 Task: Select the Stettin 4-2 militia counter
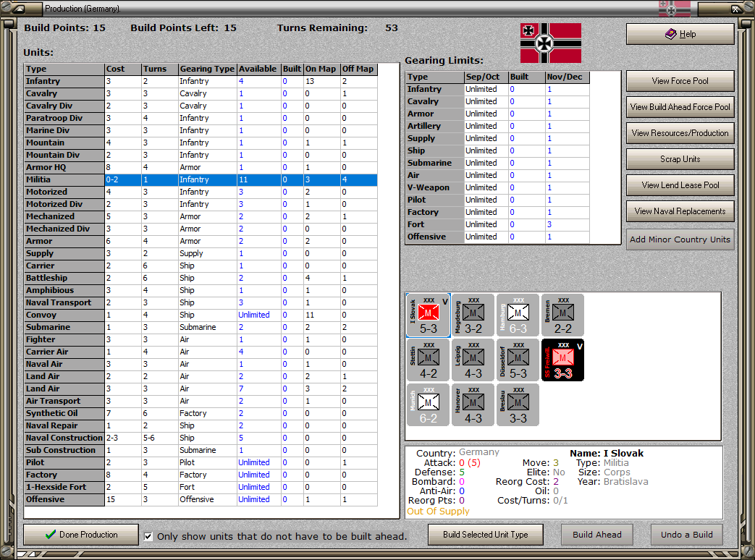tap(429, 360)
